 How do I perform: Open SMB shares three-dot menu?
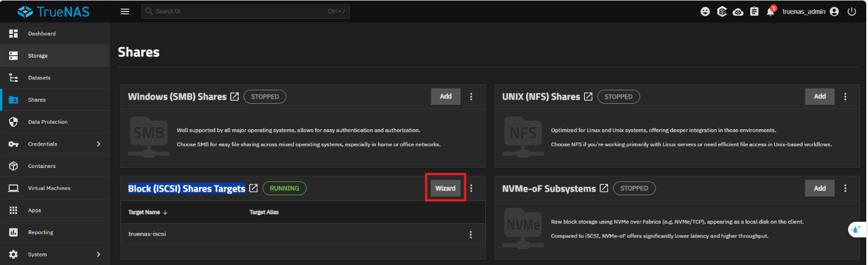click(471, 96)
